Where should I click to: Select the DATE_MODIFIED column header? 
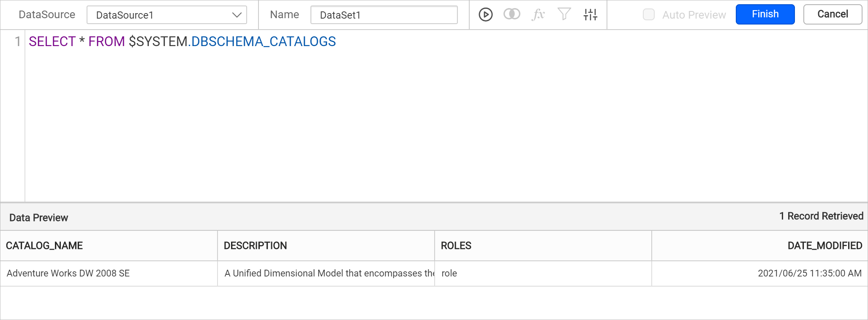click(760, 246)
